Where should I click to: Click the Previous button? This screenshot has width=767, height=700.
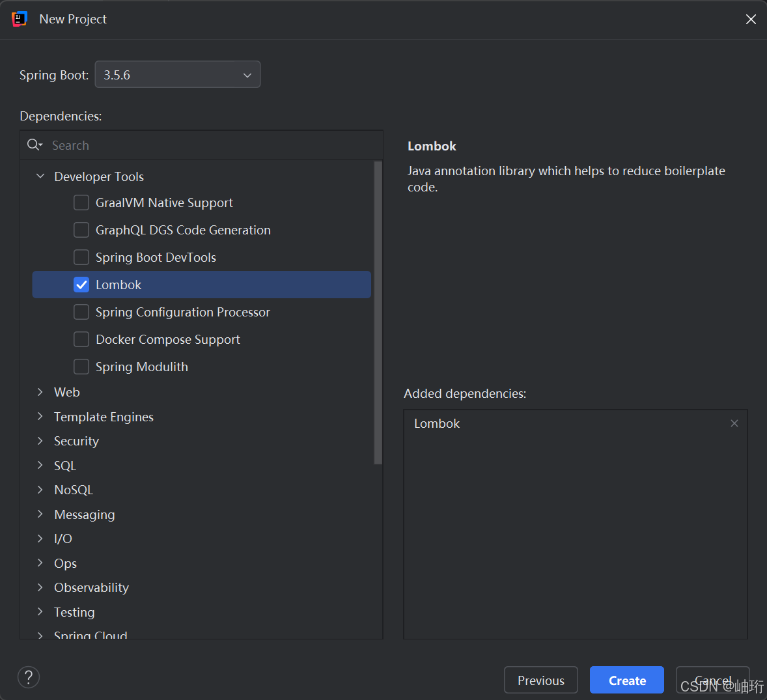coord(540,680)
